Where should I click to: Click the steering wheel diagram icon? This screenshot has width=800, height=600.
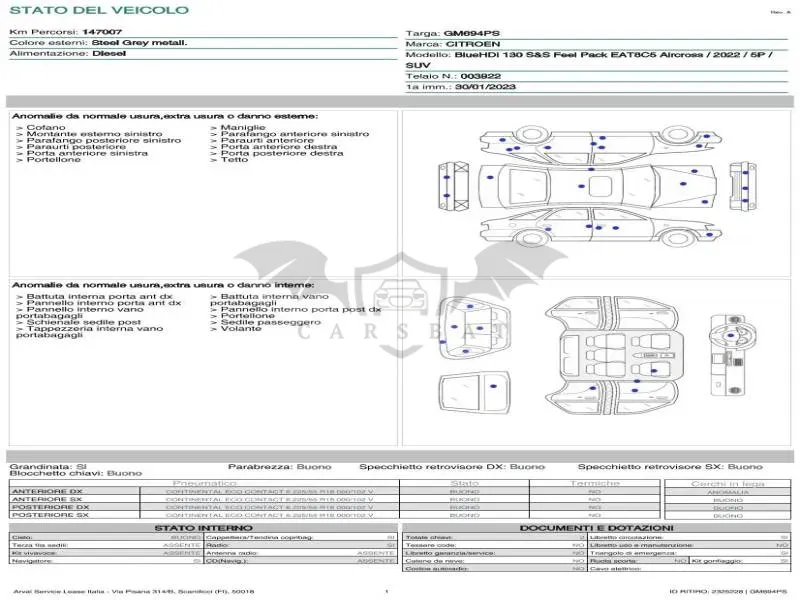(x=734, y=355)
